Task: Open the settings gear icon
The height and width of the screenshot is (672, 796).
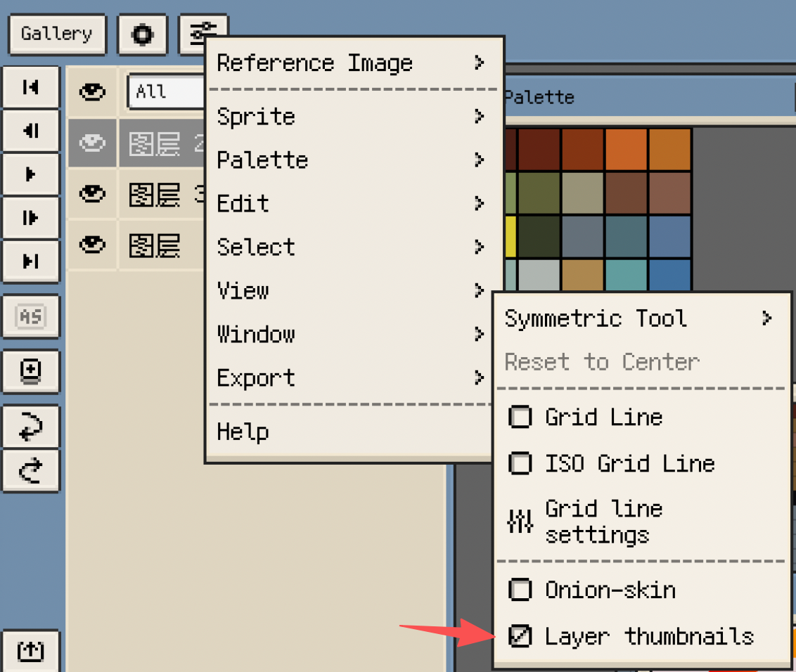Action: (143, 34)
